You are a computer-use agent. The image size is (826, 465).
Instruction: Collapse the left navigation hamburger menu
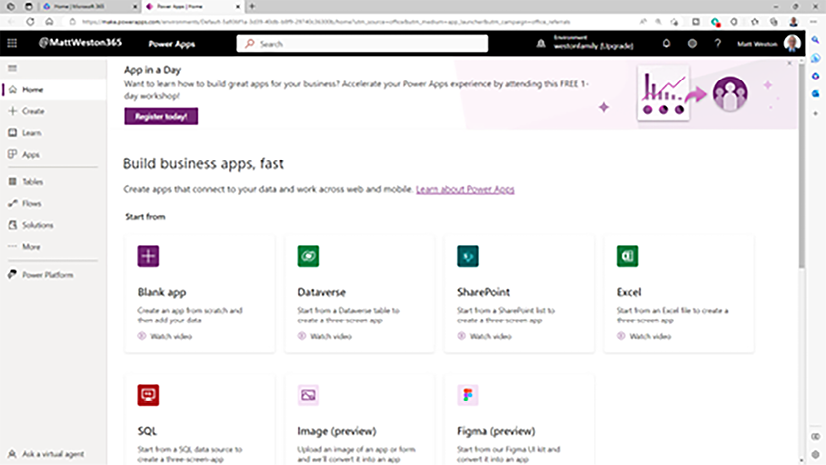pyautogui.click(x=13, y=68)
